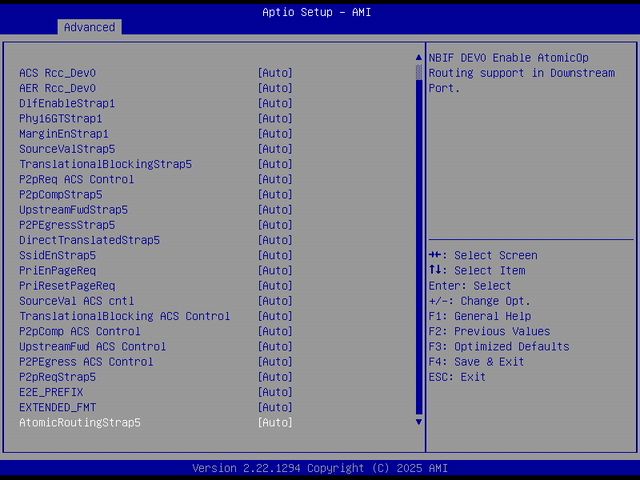Change the TranslationalBlockingStrap5 [Auto] value
Image resolution: width=640 pixels, height=480 pixels.
click(x=275, y=164)
